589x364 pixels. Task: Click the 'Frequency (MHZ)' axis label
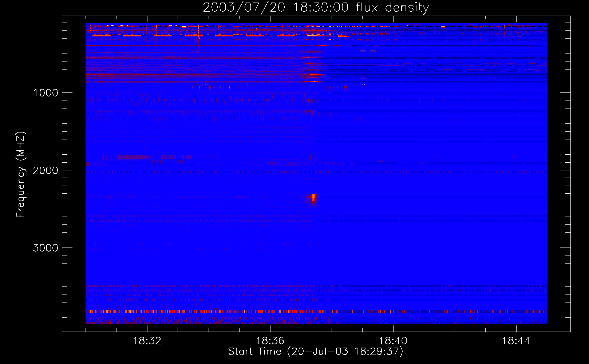point(21,175)
